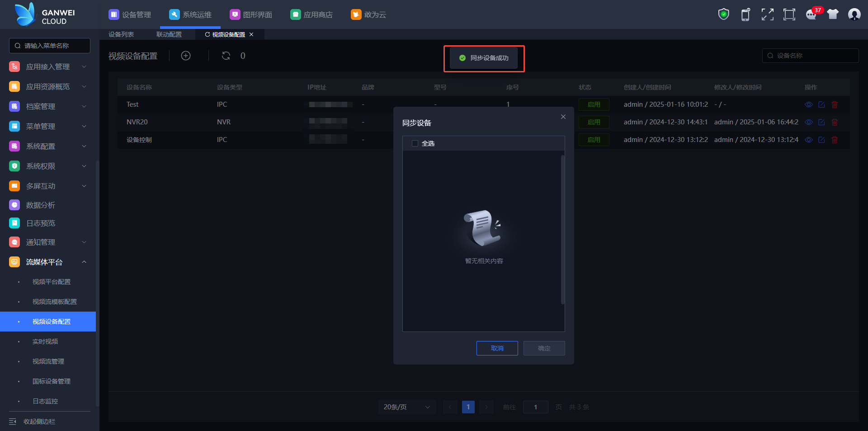Close the 视频设备配置 tab

pyautogui.click(x=251, y=34)
